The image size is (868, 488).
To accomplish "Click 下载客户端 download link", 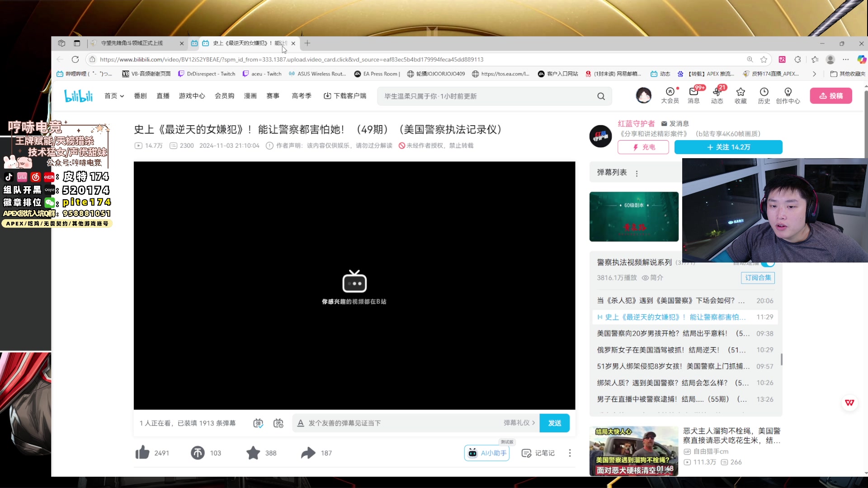I will 345,96.
